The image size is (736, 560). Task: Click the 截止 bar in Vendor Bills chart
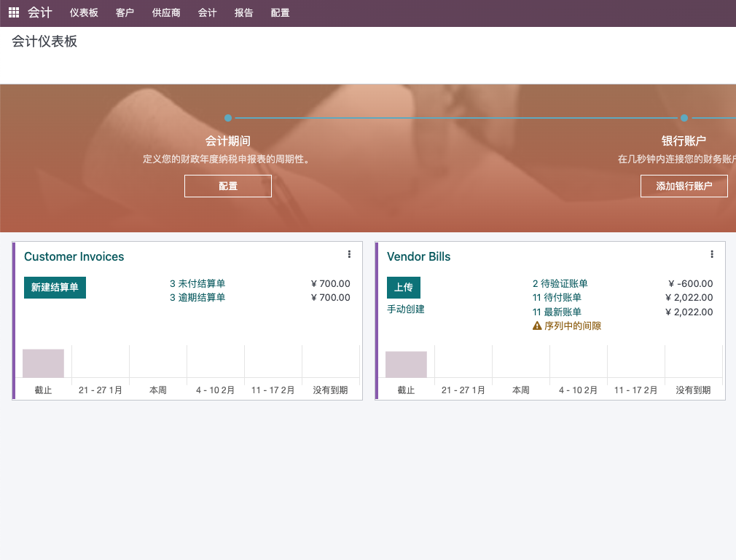click(406, 364)
